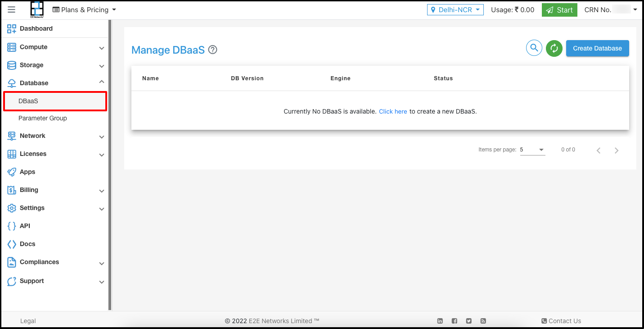Click the E2E Networks logo

(x=37, y=9)
